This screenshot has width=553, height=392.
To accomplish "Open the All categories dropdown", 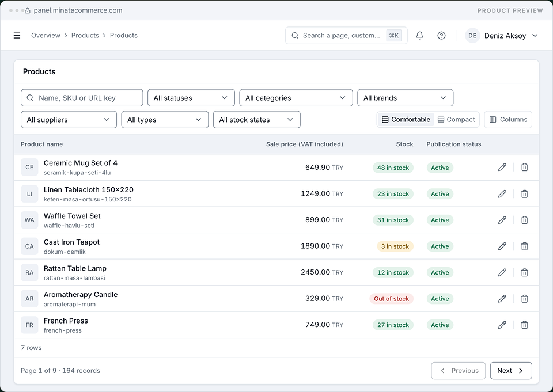I will tap(296, 98).
